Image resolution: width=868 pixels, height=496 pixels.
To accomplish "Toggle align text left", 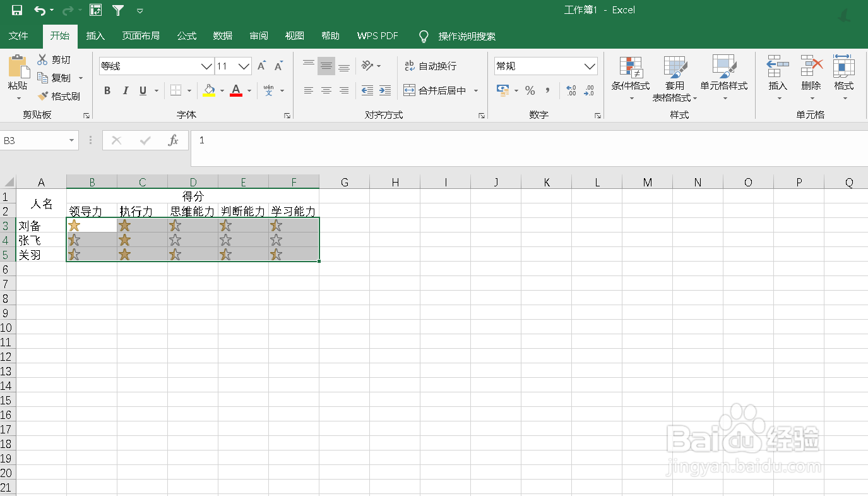I will (309, 90).
